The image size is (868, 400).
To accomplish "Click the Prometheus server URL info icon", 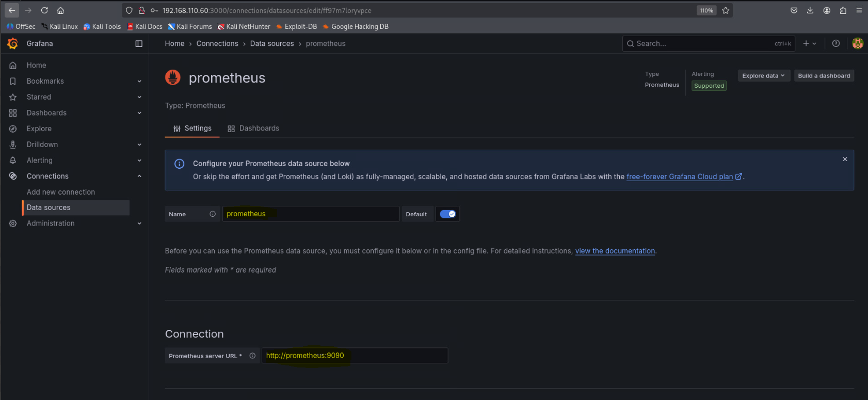I will point(252,356).
